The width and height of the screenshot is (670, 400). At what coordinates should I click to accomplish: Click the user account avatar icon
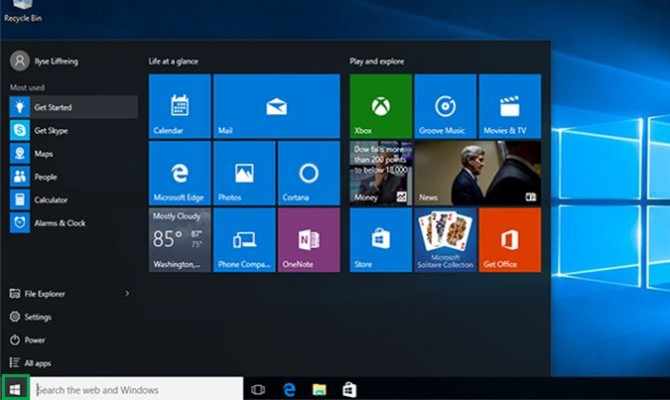(x=20, y=61)
